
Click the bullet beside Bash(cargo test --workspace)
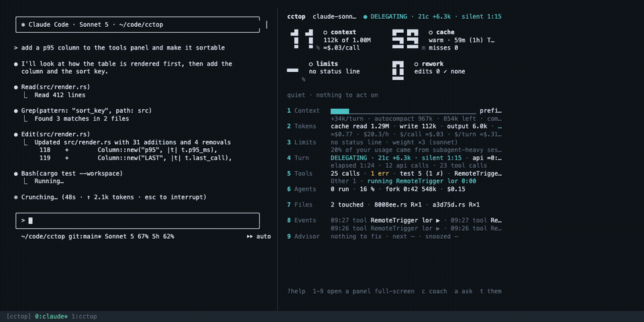click(x=15, y=174)
